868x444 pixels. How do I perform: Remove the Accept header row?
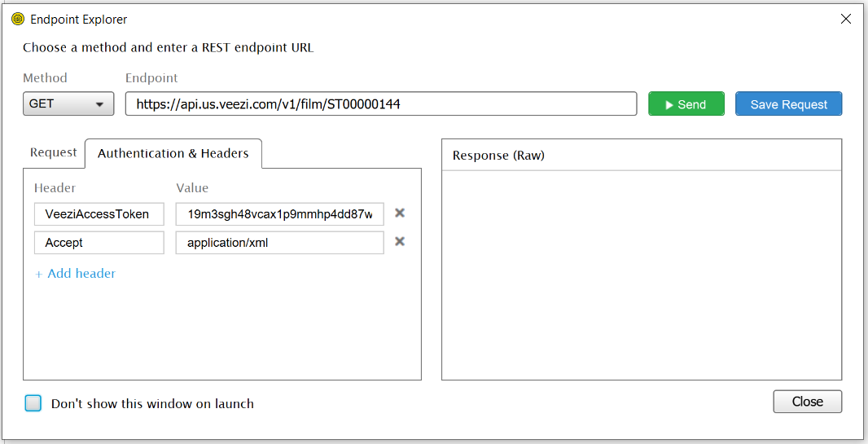pyautogui.click(x=400, y=241)
